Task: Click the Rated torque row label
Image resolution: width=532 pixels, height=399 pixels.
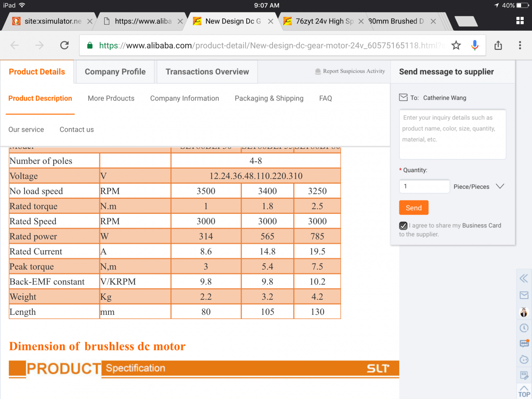Action: (34, 206)
